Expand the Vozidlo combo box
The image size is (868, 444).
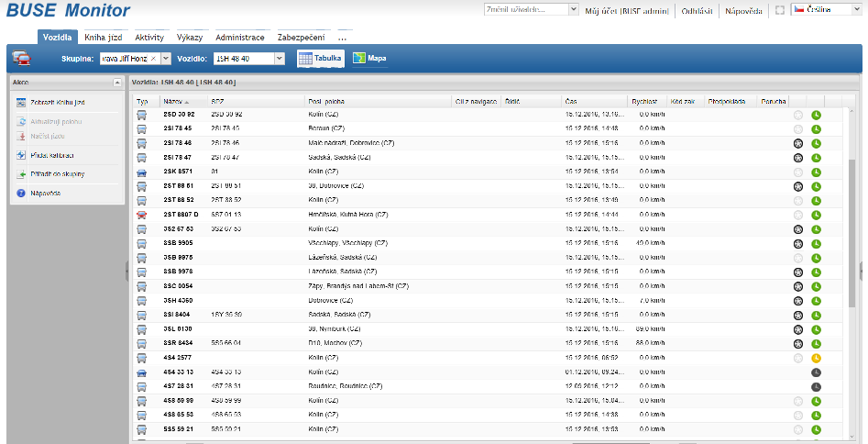pos(279,58)
